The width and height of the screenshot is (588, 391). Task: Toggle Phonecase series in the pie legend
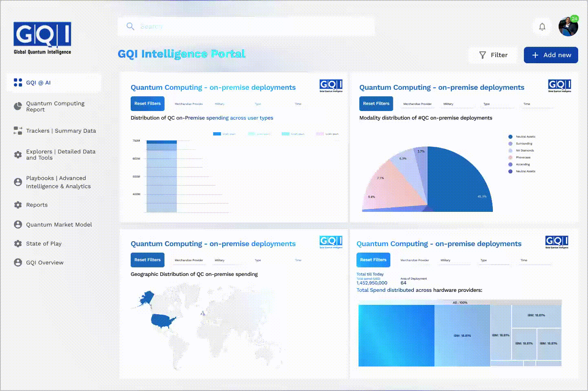click(523, 158)
